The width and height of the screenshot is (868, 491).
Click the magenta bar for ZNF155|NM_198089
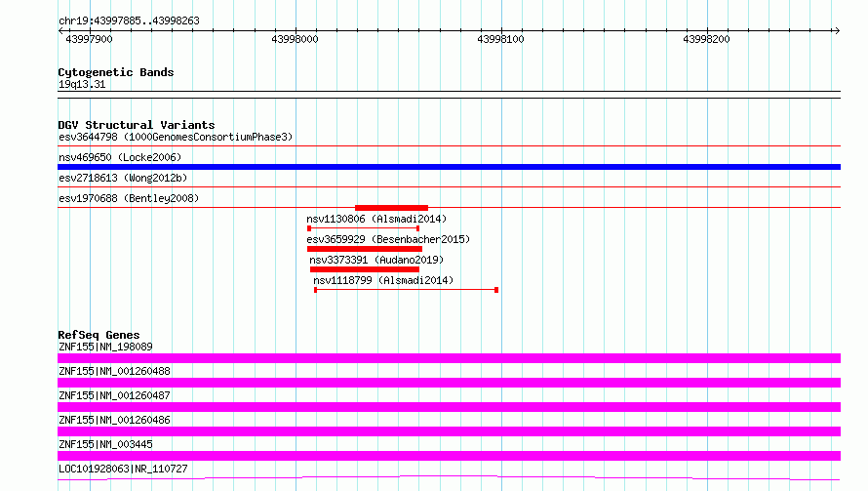449,358
